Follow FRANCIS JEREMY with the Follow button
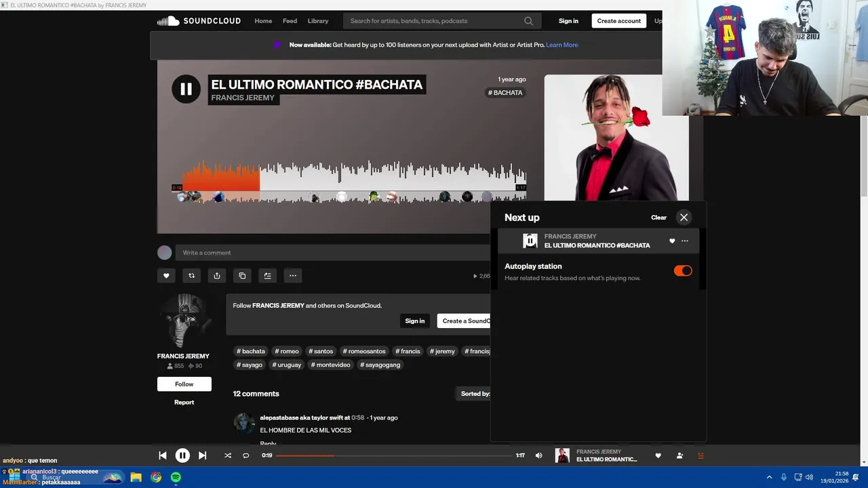The width and height of the screenshot is (868, 488). point(184,384)
